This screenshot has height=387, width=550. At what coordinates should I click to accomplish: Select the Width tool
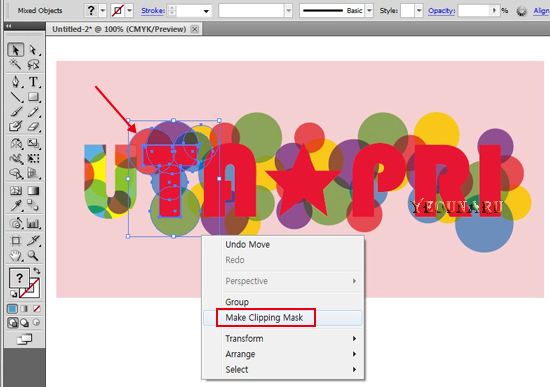pyautogui.click(x=15, y=159)
